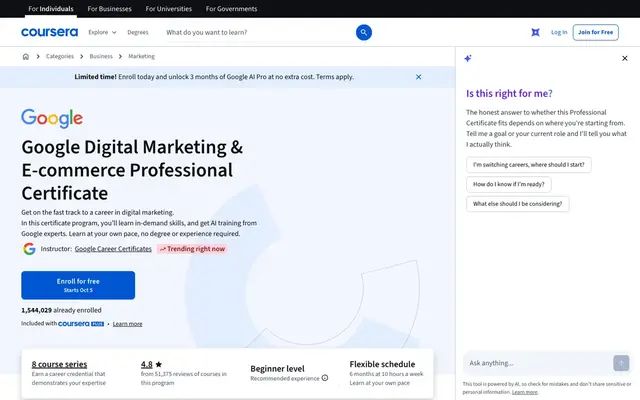Click the Coursera Plus logo
This screenshot has height=400, width=640.
click(81, 324)
